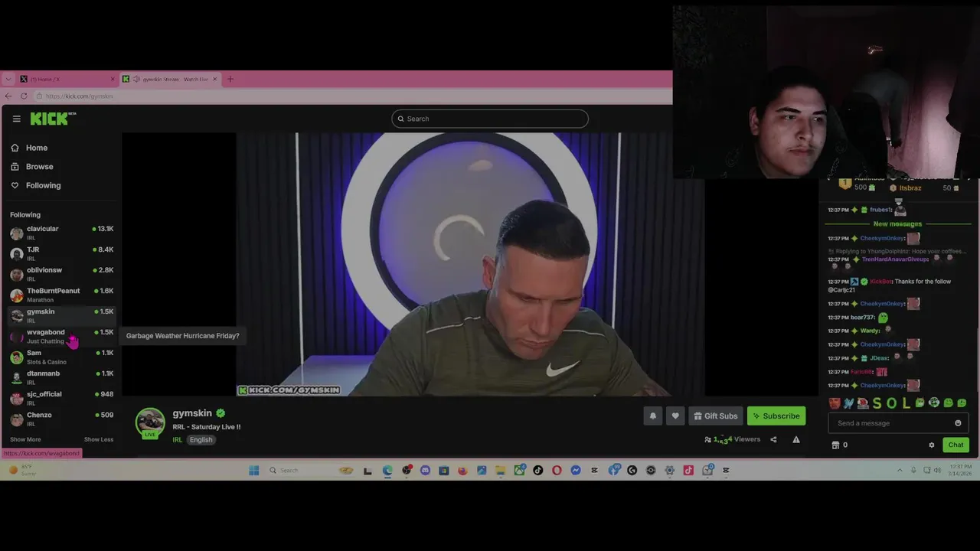This screenshot has width=980, height=551.
Task: Open Chenzo channel
Action: coord(61,418)
